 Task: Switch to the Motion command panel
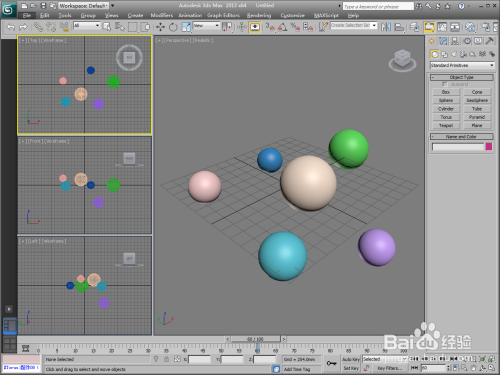click(467, 41)
